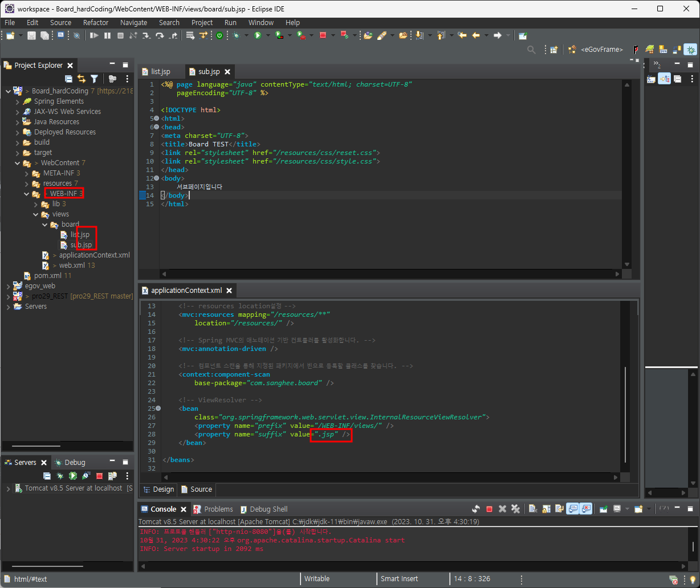The height and width of the screenshot is (588, 700).
Task: Open the Navigate menu
Action: (133, 23)
